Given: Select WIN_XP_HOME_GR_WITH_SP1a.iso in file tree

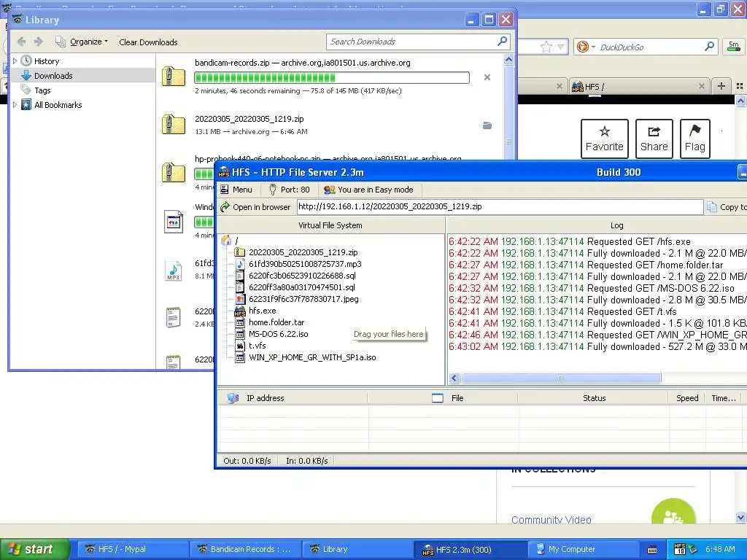Looking at the screenshot, I should tap(312, 357).
